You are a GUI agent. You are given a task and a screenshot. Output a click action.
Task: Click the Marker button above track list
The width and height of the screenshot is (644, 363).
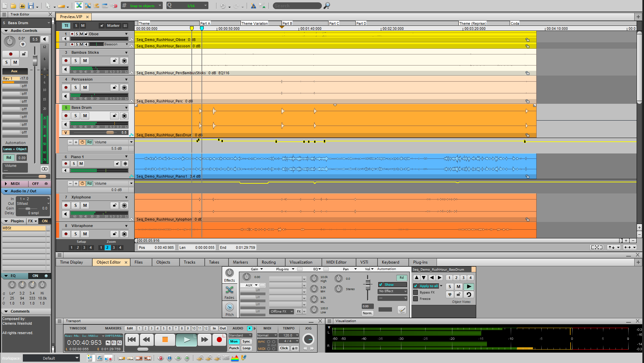[x=113, y=26]
